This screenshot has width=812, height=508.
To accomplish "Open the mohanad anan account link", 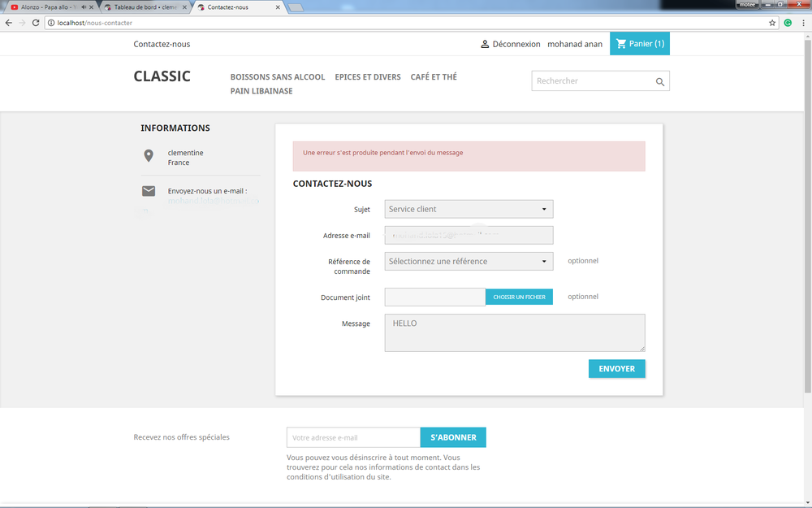I will [x=575, y=44].
